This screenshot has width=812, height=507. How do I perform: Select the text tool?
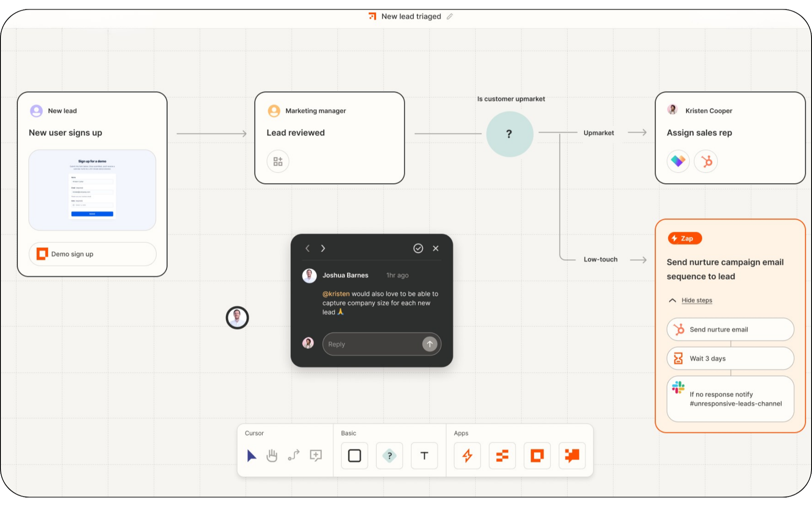point(424,456)
